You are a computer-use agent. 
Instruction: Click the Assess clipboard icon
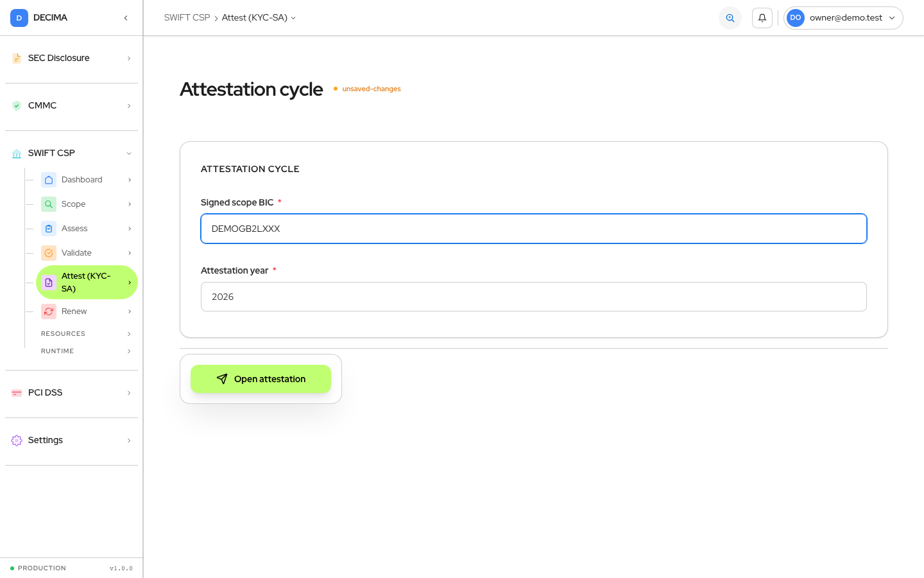[49, 229]
